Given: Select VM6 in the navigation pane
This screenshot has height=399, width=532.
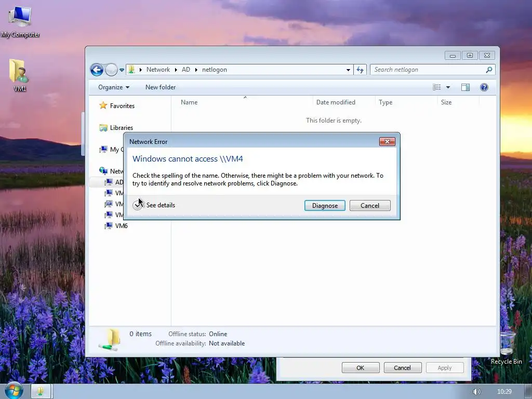Looking at the screenshot, I should 121,225.
